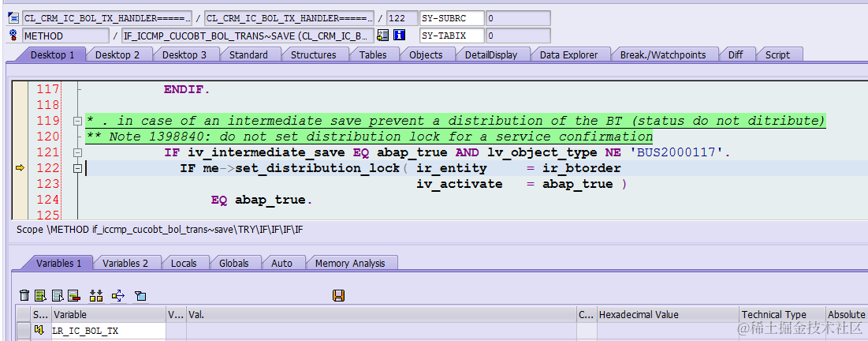
Task: Click the green list icon after the trash
Action: [x=40, y=296]
